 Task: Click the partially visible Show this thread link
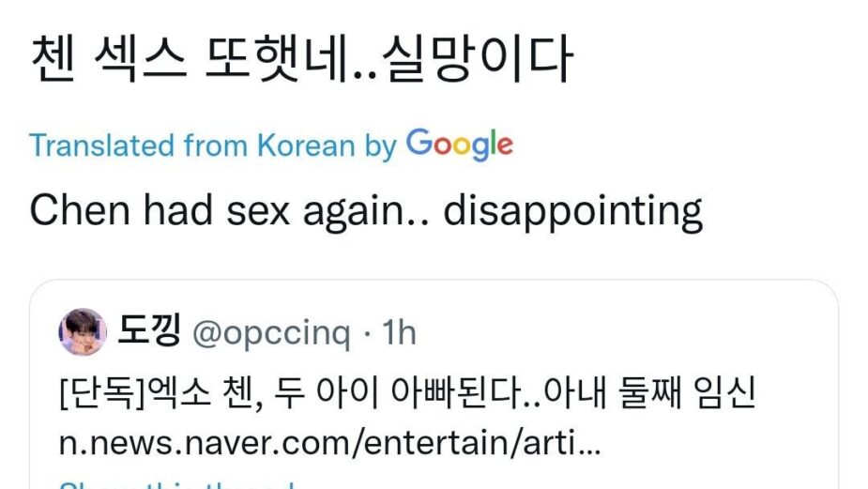pos(178,485)
